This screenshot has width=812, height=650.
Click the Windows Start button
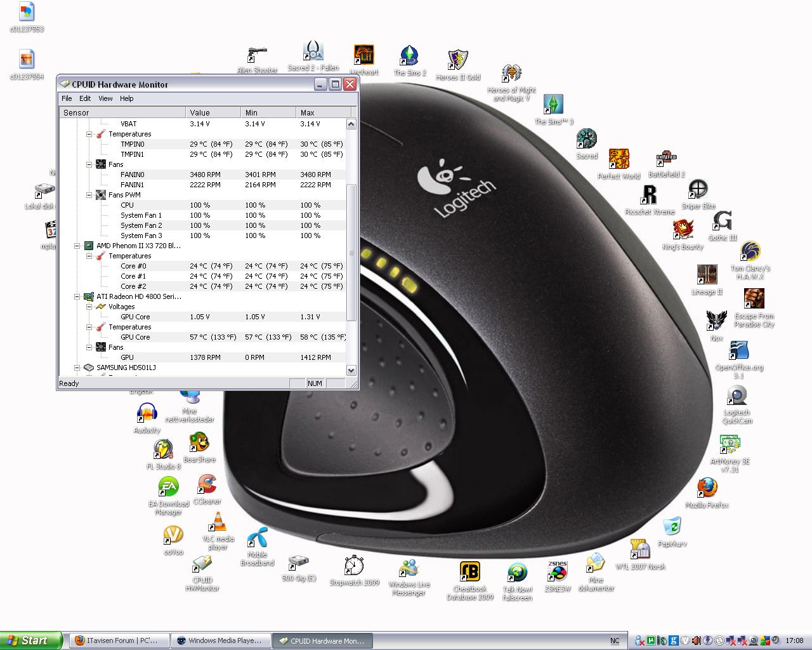click(x=31, y=640)
